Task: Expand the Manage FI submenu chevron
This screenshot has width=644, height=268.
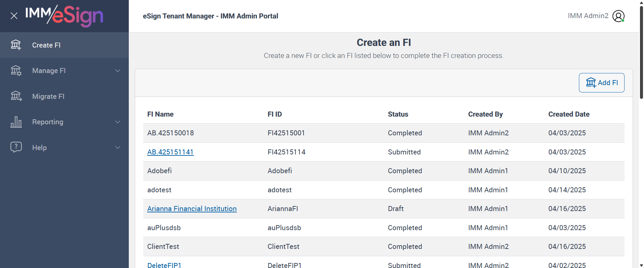Action: coord(118,71)
